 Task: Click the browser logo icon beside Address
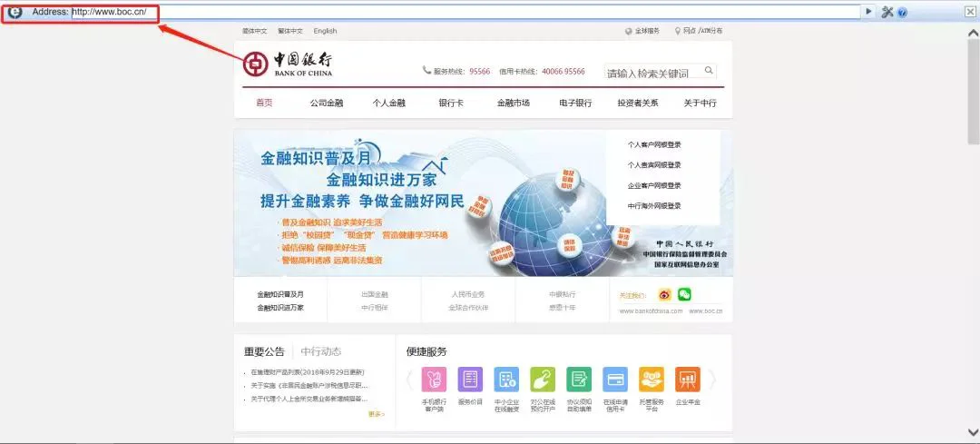(15, 11)
